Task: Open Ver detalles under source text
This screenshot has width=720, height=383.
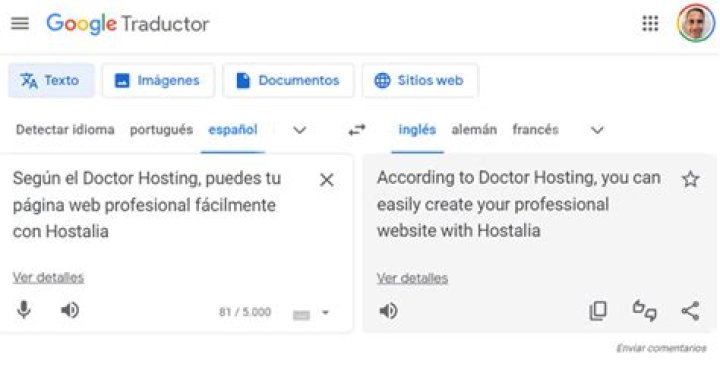Action: coord(48,277)
